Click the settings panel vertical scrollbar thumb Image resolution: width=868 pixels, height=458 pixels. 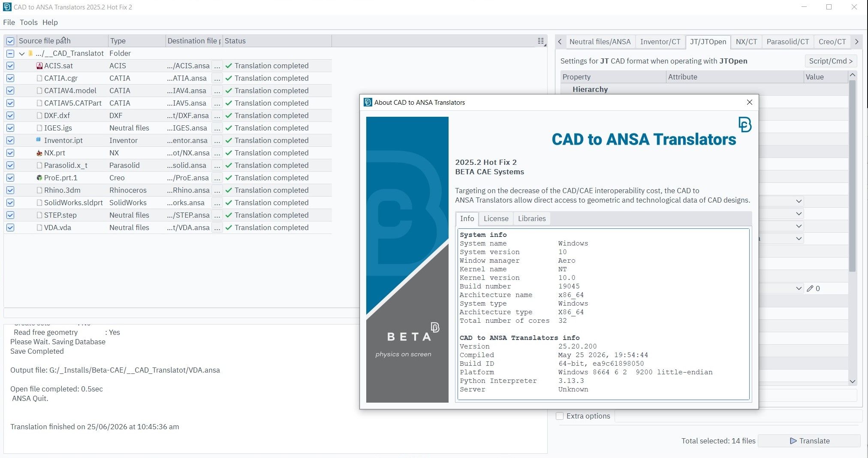pos(853,176)
